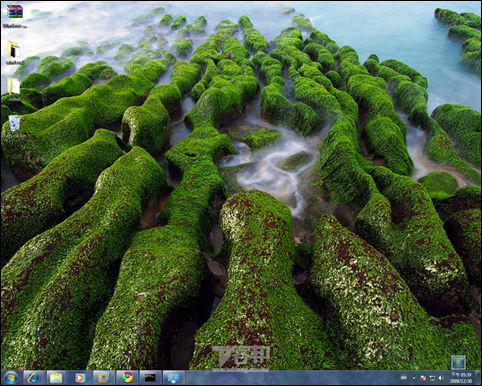
Task: Open the network status tray icon
Action: [x=432, y=378]
